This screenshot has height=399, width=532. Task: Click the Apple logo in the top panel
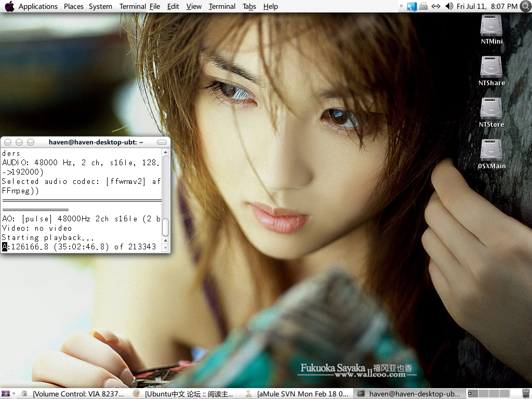click(9, 6)
